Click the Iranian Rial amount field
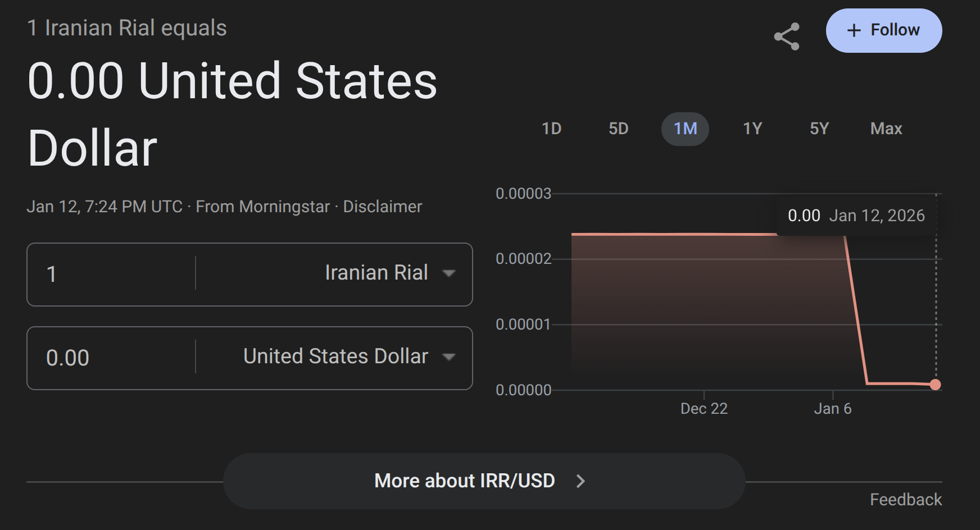 pos(112,274)
